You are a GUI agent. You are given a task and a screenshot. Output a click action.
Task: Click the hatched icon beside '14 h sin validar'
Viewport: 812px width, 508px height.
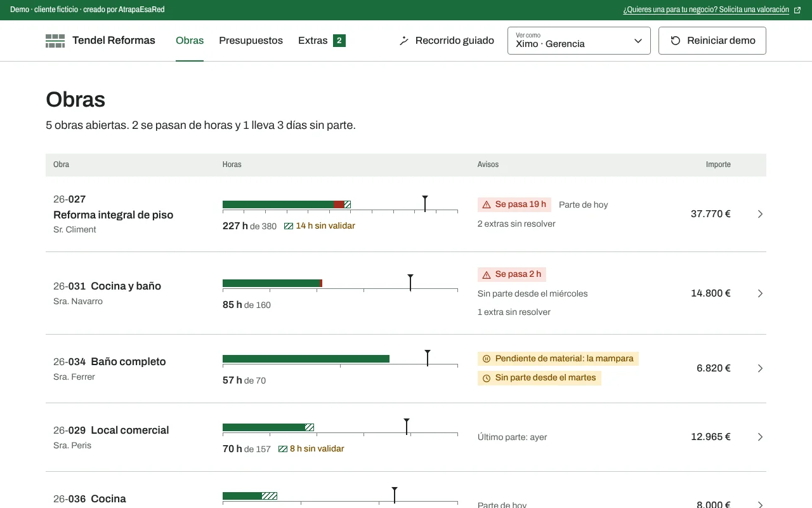(289, 226)
